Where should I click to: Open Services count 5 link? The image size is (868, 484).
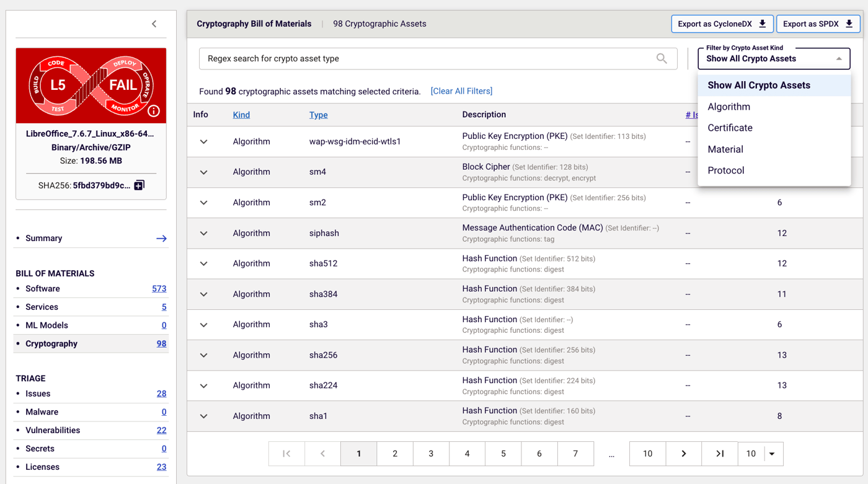coord(164,307)
